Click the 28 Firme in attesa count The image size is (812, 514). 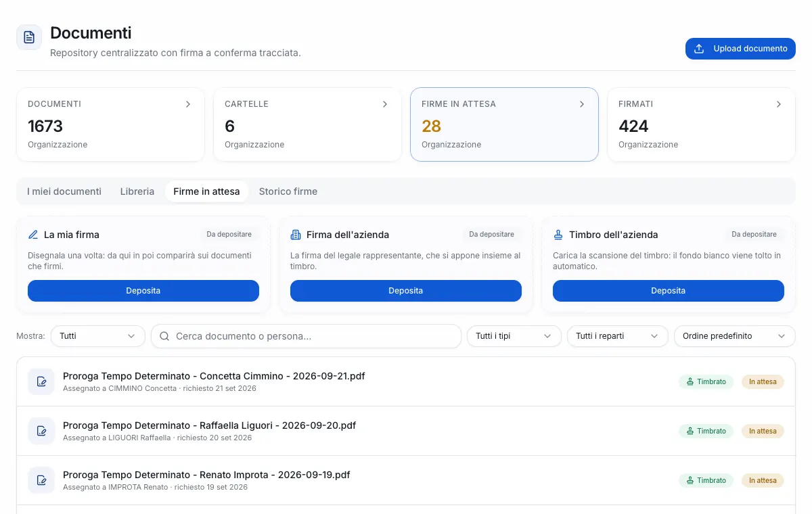(x=431, y=126)
